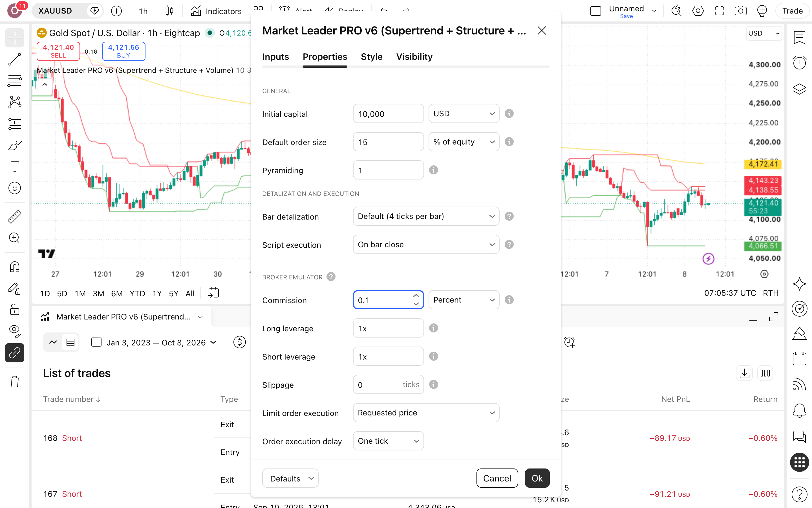Switch to the Visibility tab

click(414, 57)
